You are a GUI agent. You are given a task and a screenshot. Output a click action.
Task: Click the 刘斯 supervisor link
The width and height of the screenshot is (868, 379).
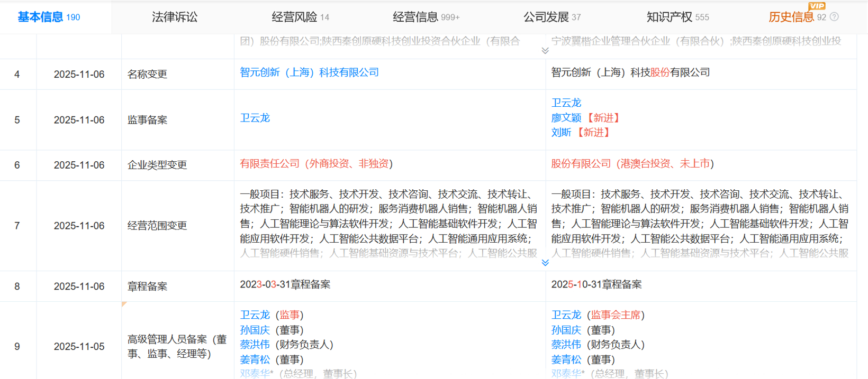[x=561, y=133]
